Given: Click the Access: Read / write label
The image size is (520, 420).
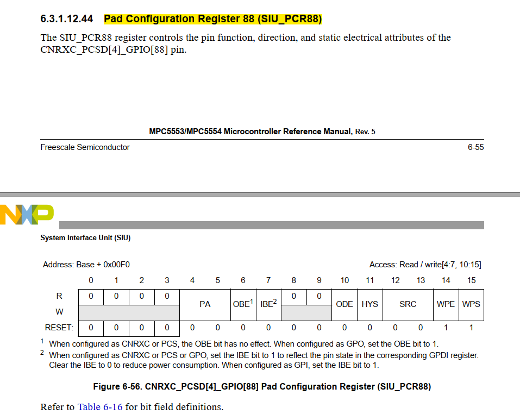Looking at the screenshot, I should click(x=429, y=264).
